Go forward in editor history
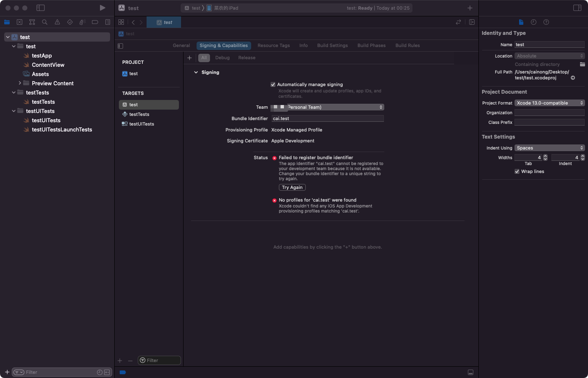588x378 pixels. [x=141, y=22]
